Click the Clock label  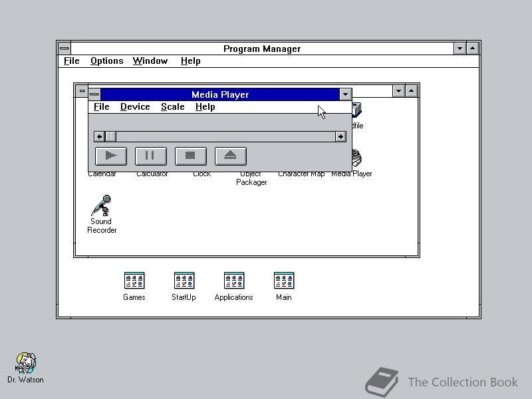click(x=202, y=174)
